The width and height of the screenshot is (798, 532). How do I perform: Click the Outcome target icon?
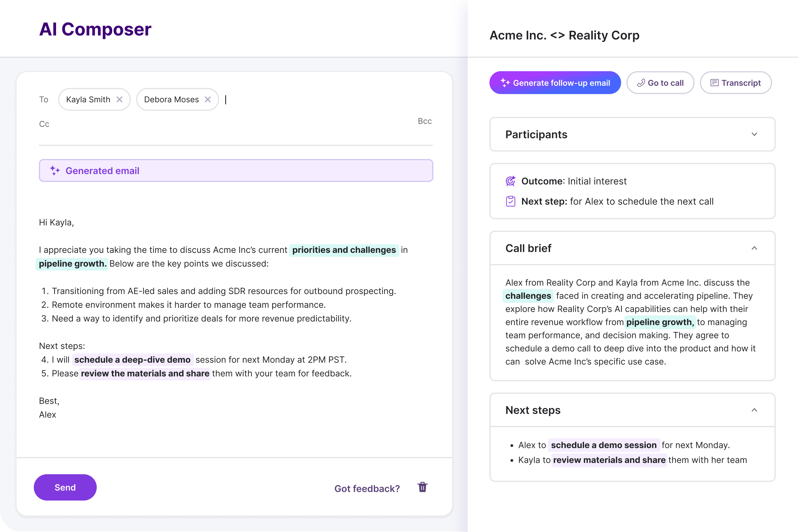click(x=511, y=181)
